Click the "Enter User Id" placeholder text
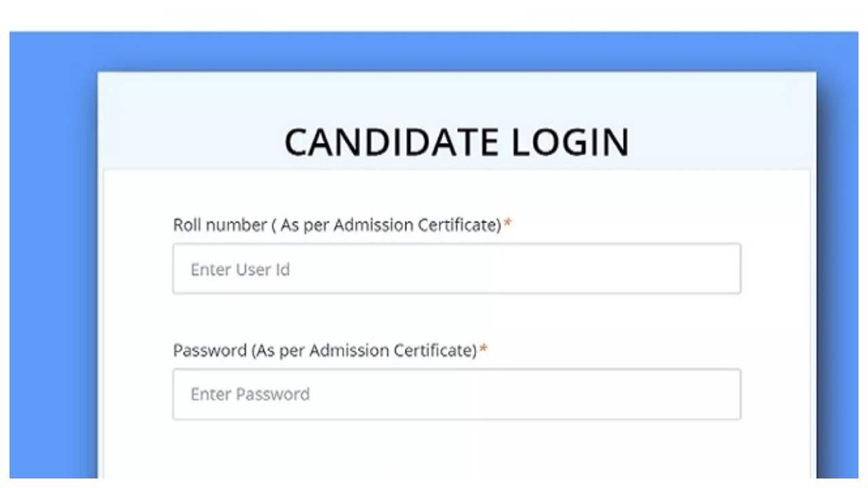Viewport: 868px width, 488px height. point(240,270)
